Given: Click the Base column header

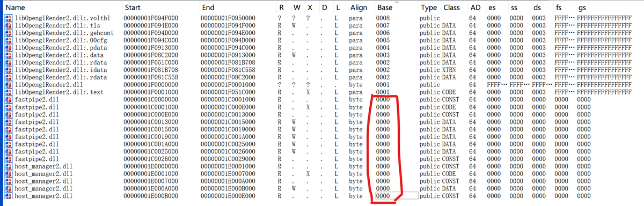Looking at the screenshot, I should (385, 8).
